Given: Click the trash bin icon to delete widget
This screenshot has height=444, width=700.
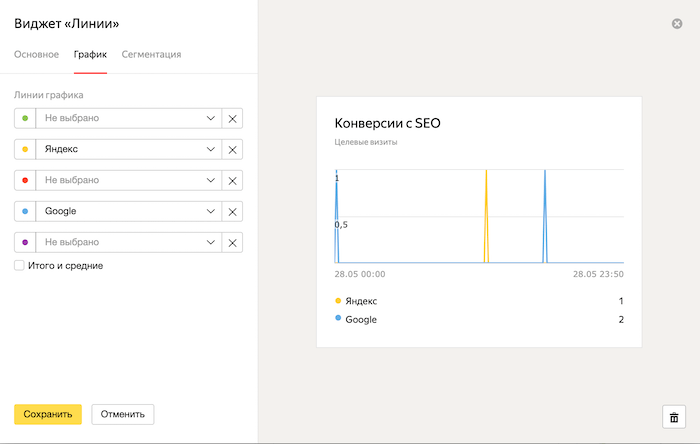Looking at the screenshot, I should tap(674, 417).
